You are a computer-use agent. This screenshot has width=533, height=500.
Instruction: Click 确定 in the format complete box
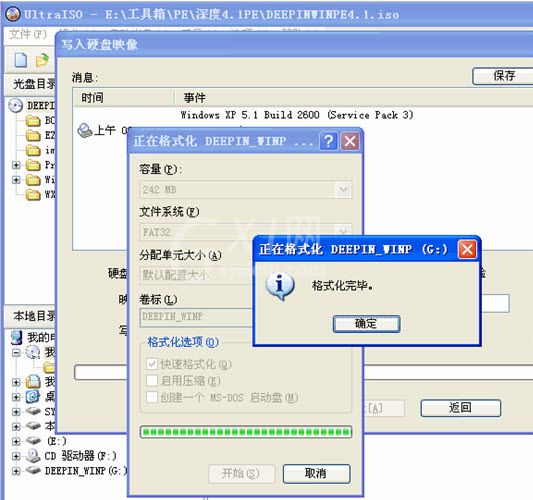366,324
